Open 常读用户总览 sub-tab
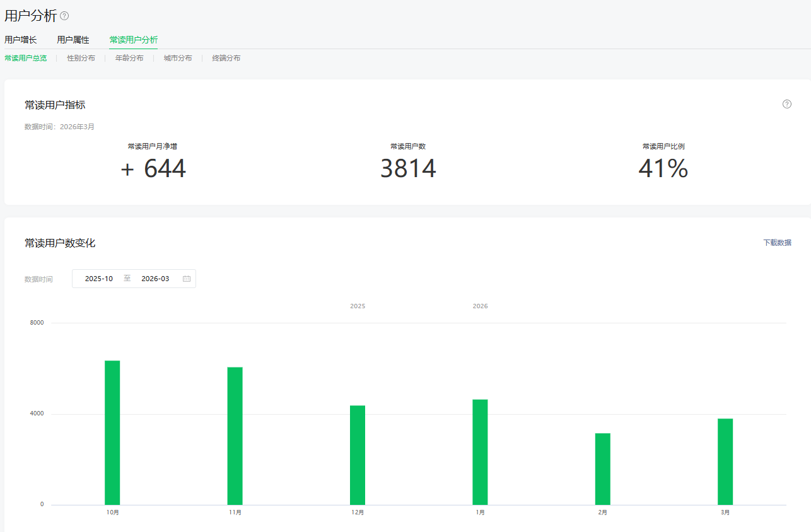Screen dimensions: 811x532 [x=25, y=58]
